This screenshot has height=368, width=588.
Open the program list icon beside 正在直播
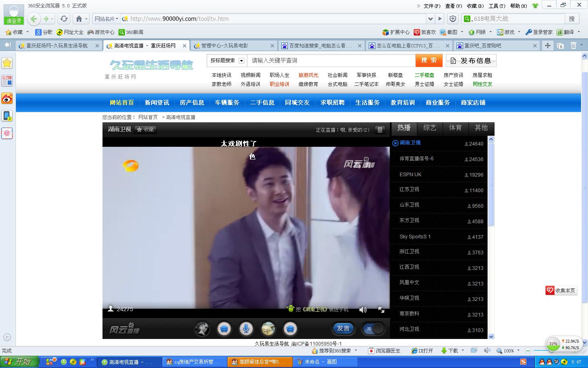(x=380, y=130)
